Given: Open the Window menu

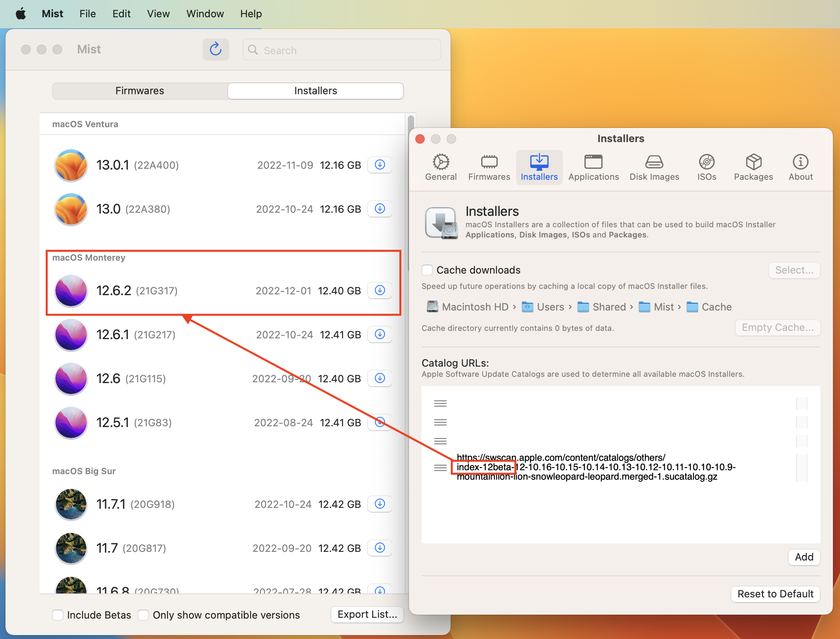Looking at the screenshot, I should (205, 13).
